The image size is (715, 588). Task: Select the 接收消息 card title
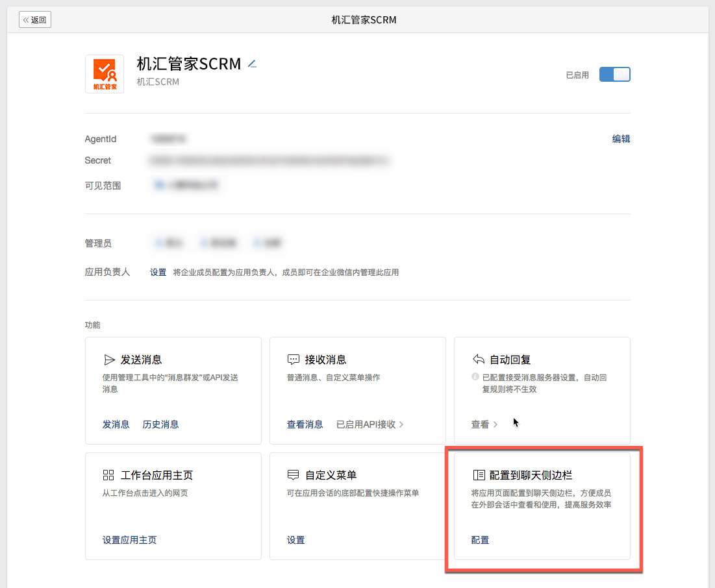click(x=325, y=360)
